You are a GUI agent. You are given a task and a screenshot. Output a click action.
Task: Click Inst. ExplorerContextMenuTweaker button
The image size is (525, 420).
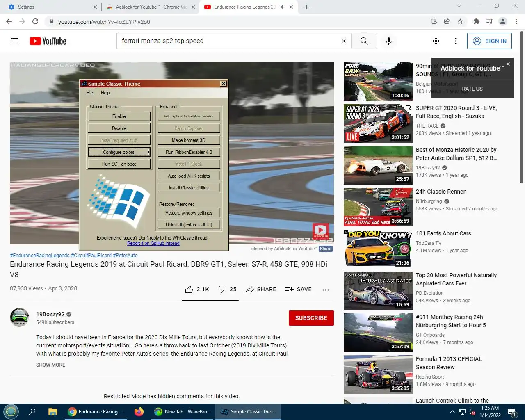(189, 116)
